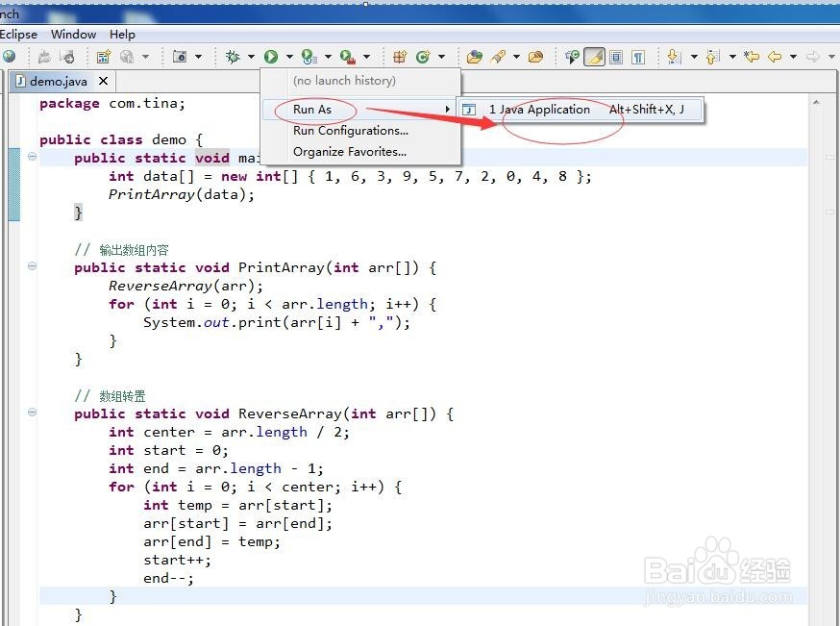Open the Window menu

[73, 35]
